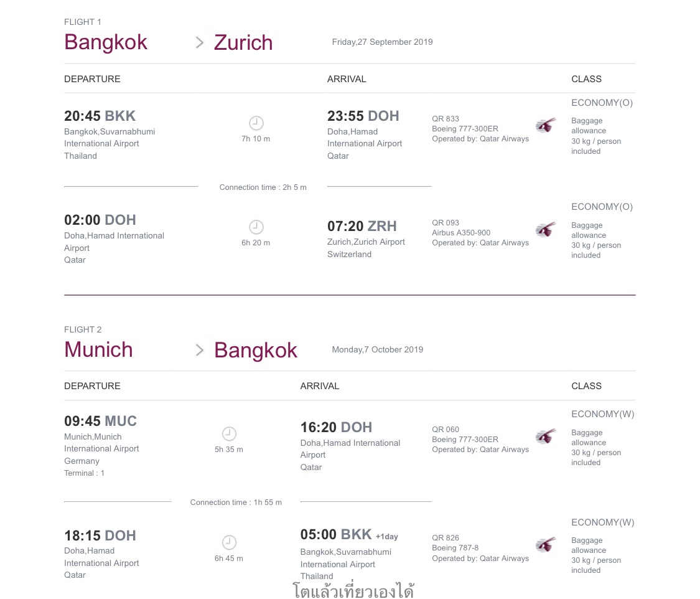Click the Friday, 27 September 2019 date
This screenshot has width=700, height=599.
pos(382,42)
